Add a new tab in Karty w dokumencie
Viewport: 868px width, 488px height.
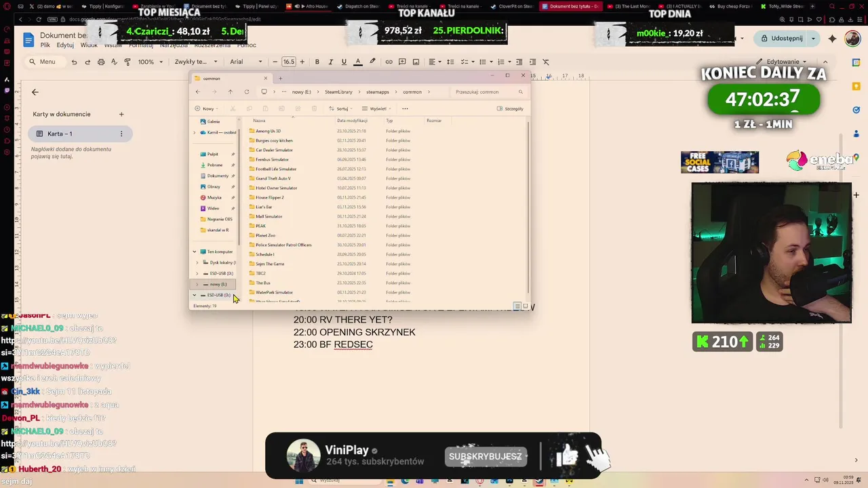tap(121, 114)
